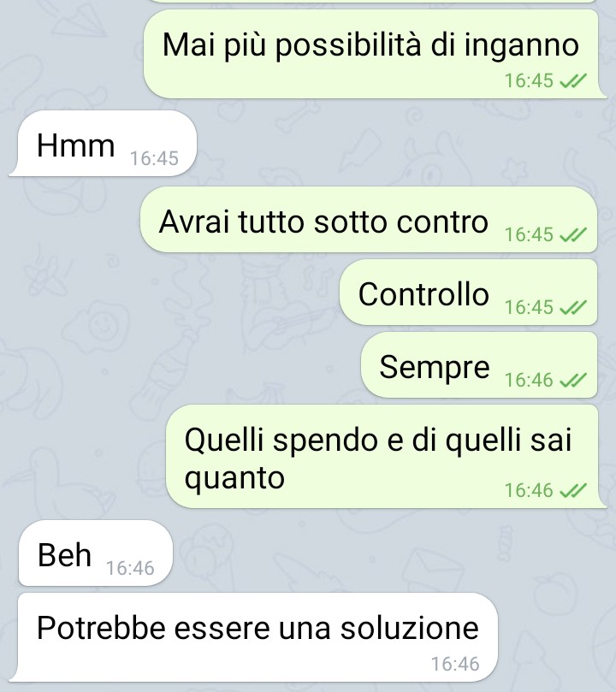The width and height of the screenshot is (616, 692).
Task: Select the 'Sempre' outgoing message text
Action: (435, 367)
